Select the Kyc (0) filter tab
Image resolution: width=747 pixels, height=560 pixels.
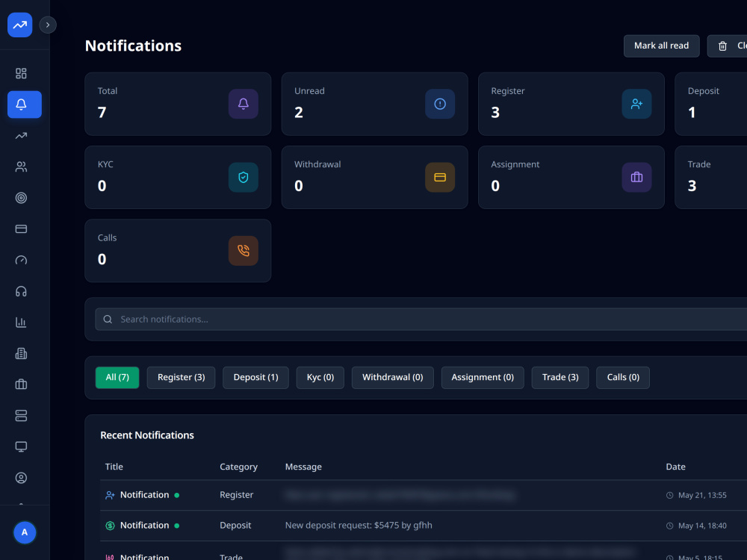[x=320, y=378]
